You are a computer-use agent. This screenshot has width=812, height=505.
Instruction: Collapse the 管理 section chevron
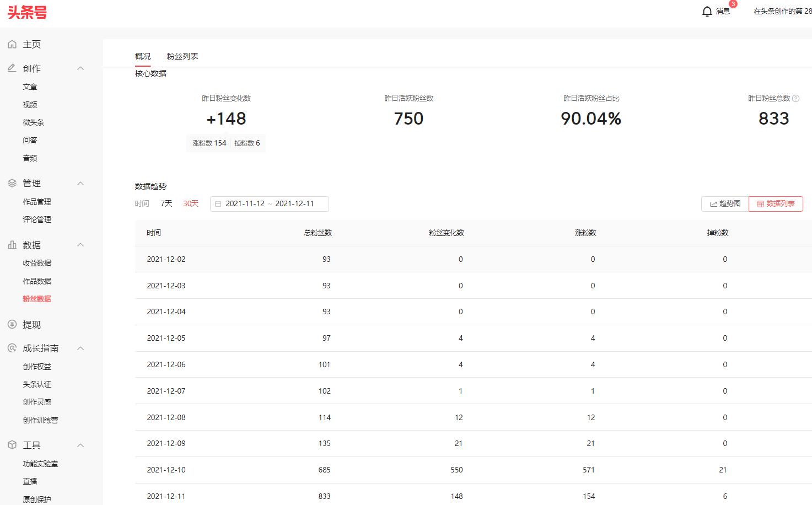point(80,183)
